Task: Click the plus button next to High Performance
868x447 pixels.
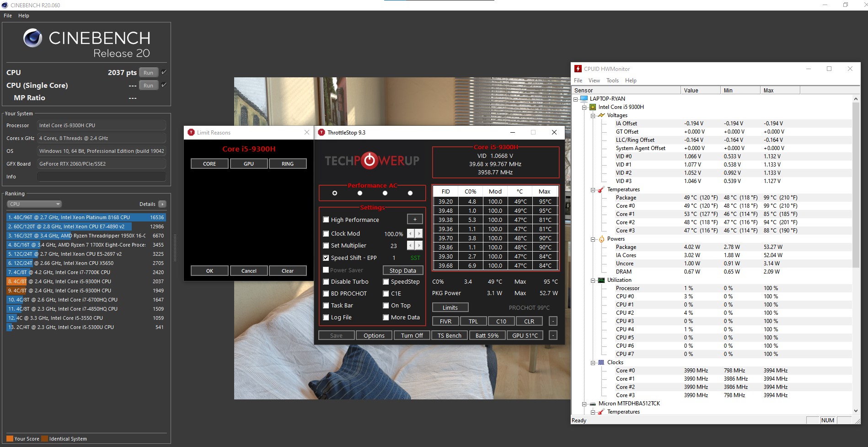Action: [x=415, y=219]
